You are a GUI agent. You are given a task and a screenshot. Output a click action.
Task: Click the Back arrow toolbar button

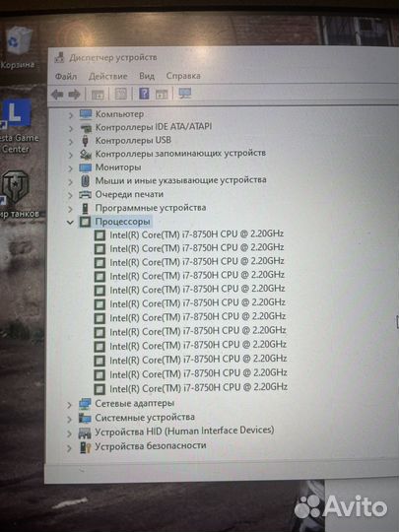(x=57, y=94)
